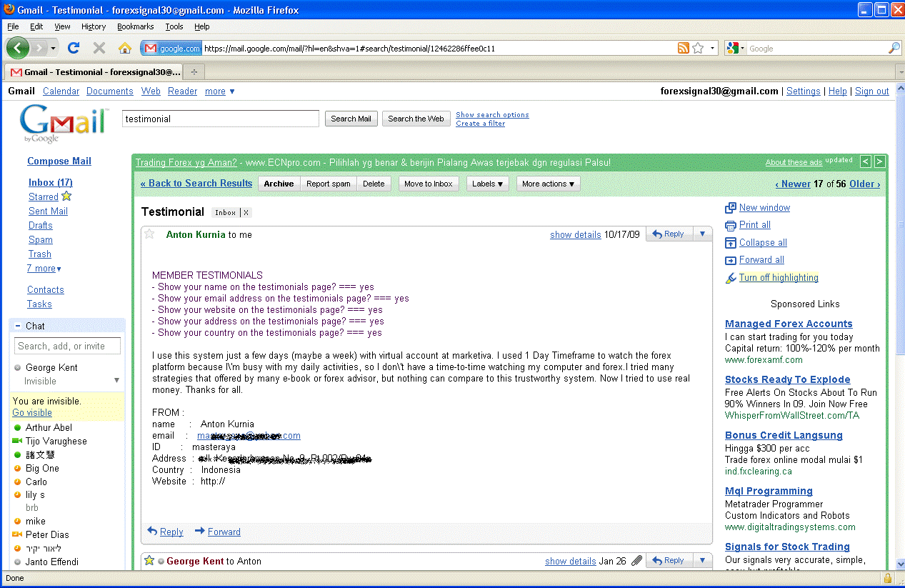This screenshot has height=588, width=905.
Task: Click show details on Anton Kurnia message
Action: point(576,234)
